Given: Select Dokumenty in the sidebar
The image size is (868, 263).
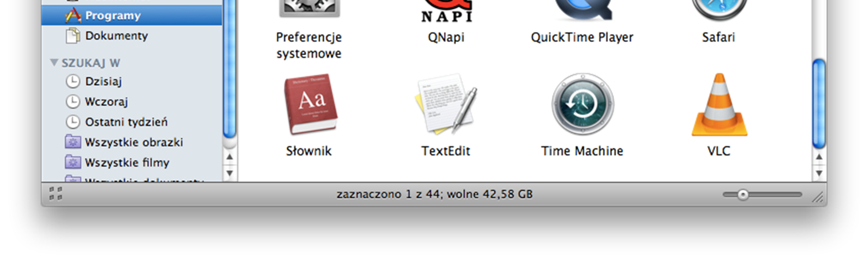Looking at the screenshot, I should [131, 36].
